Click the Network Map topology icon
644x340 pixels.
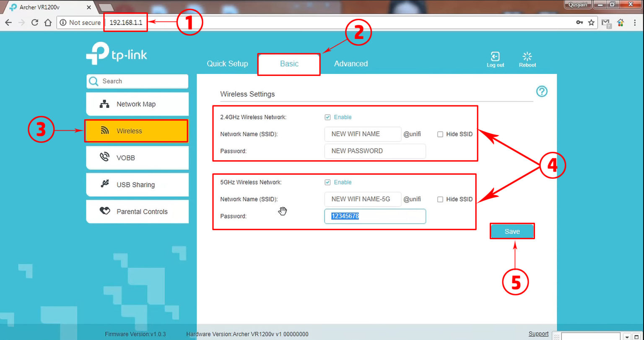click(x=104, y=104)
